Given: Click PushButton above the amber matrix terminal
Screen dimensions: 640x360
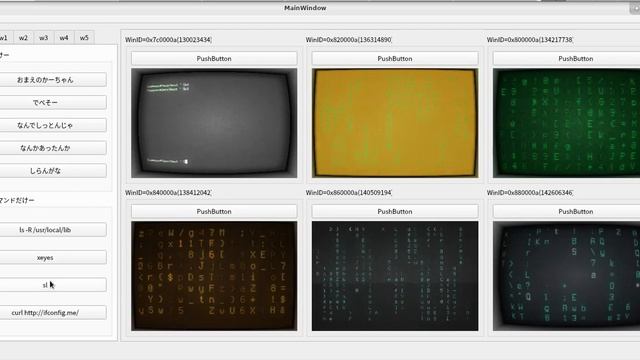Looking at the screenshot, I should point(214,211).
